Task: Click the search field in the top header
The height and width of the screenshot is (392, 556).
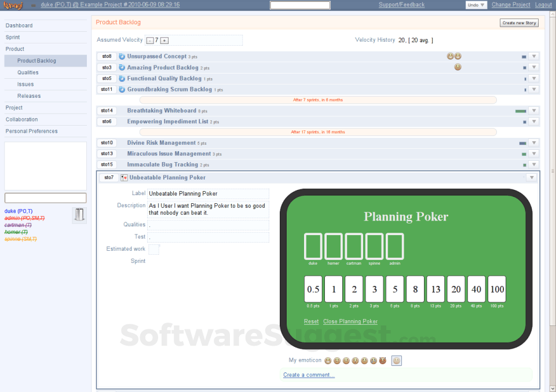Action: click(300, 5)
